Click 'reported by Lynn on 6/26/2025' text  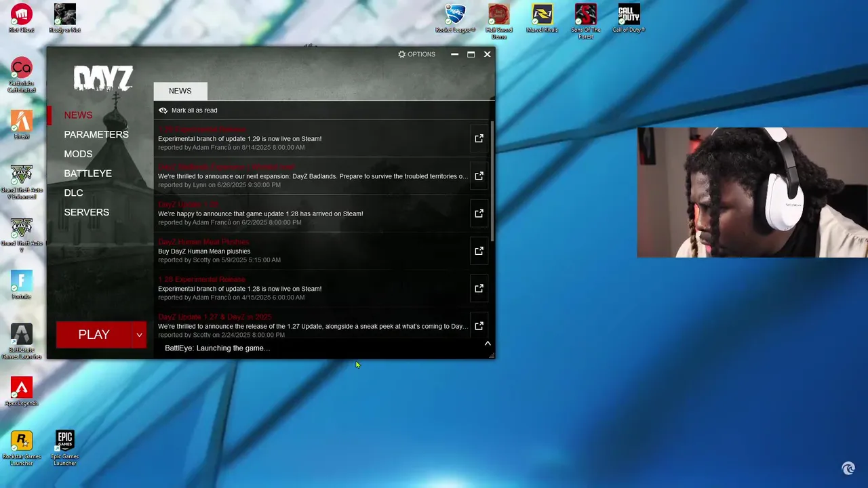click(x=219, y=185)
